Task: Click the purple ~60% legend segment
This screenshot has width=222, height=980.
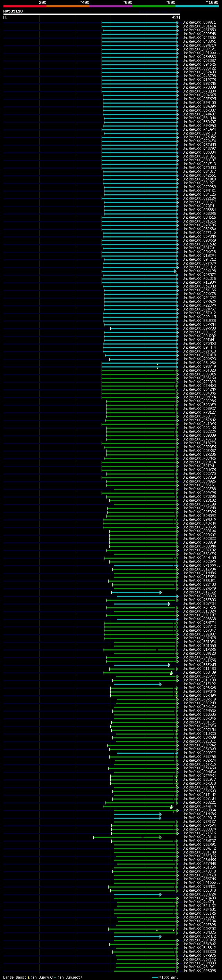Action: (111, 6)
